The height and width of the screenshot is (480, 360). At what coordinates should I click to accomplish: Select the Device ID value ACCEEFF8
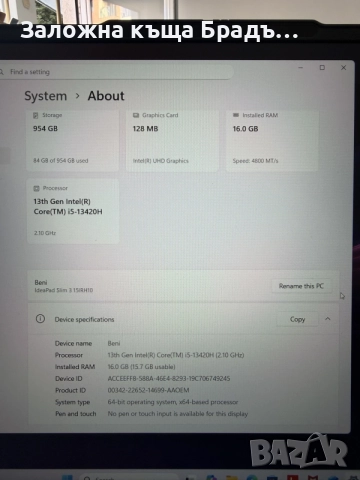(169, 378)
